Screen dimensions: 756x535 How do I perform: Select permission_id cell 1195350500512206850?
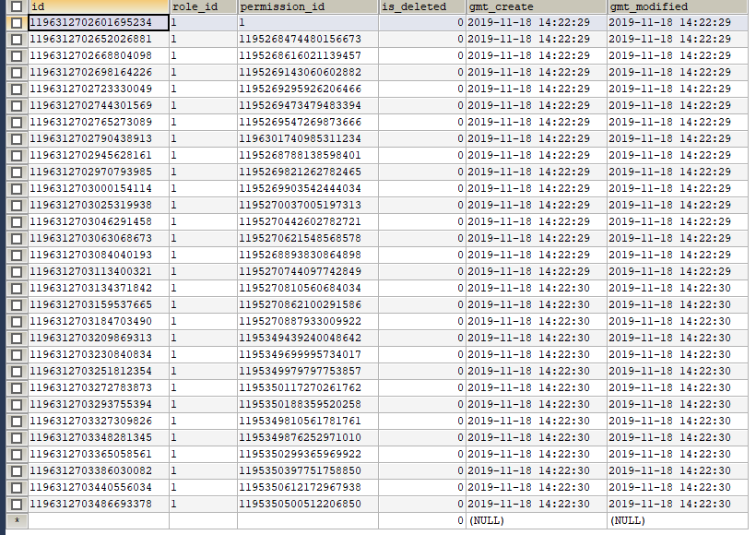[308, 505]
